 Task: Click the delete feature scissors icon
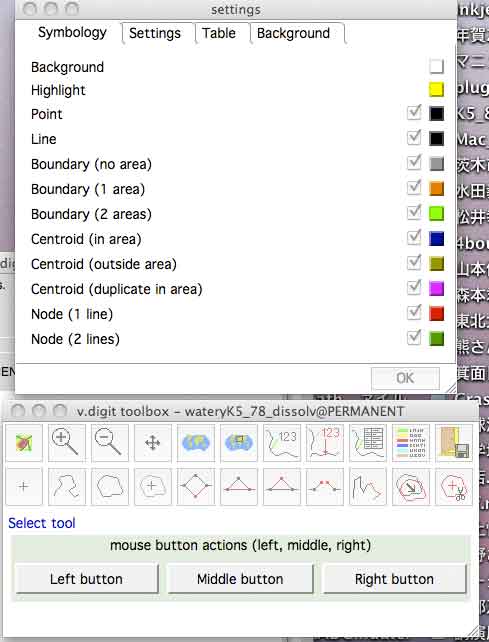tap(454, 486)
